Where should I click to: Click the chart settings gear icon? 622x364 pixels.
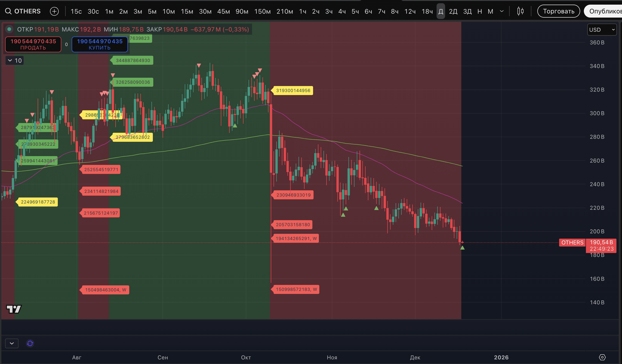pyautogui.click(x=602, y=357)
